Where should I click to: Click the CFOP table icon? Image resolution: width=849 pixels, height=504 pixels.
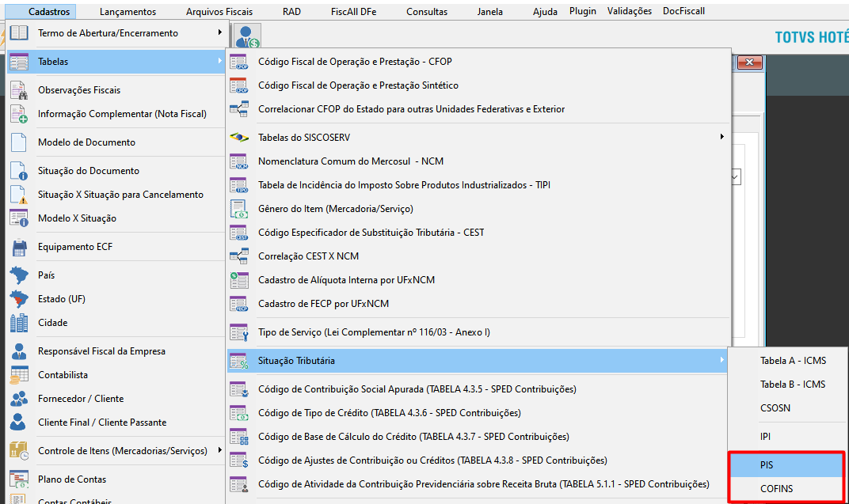[x=239, y=62]
